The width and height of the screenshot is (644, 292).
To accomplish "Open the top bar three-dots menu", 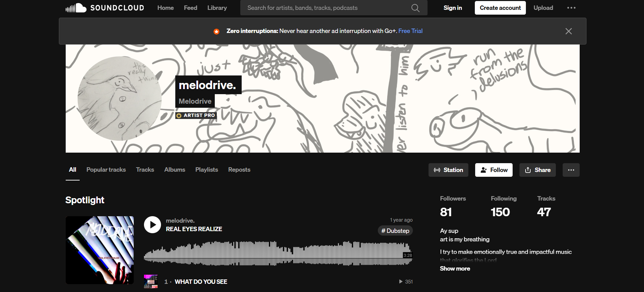I will (x=571, y=8).
